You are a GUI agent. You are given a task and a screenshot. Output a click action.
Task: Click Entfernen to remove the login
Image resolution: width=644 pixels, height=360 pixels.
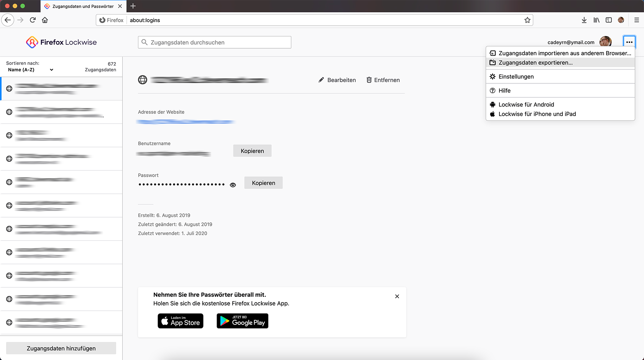383,80
